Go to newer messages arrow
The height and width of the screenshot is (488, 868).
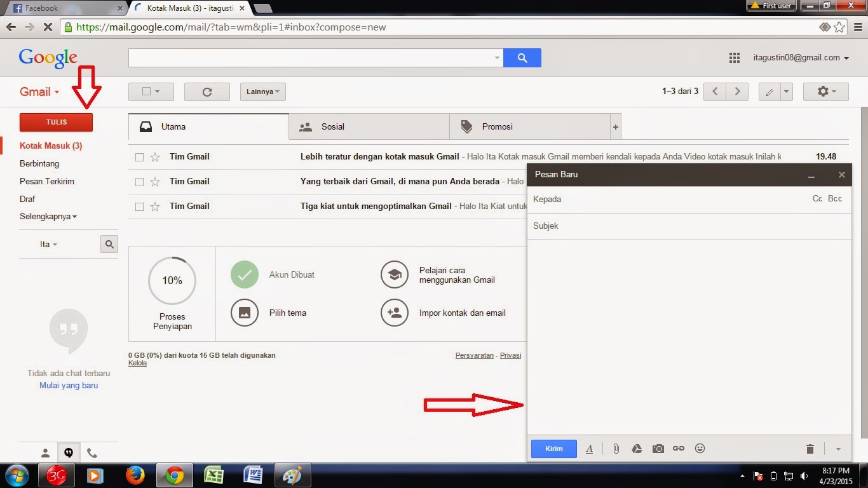click(715, 91)
